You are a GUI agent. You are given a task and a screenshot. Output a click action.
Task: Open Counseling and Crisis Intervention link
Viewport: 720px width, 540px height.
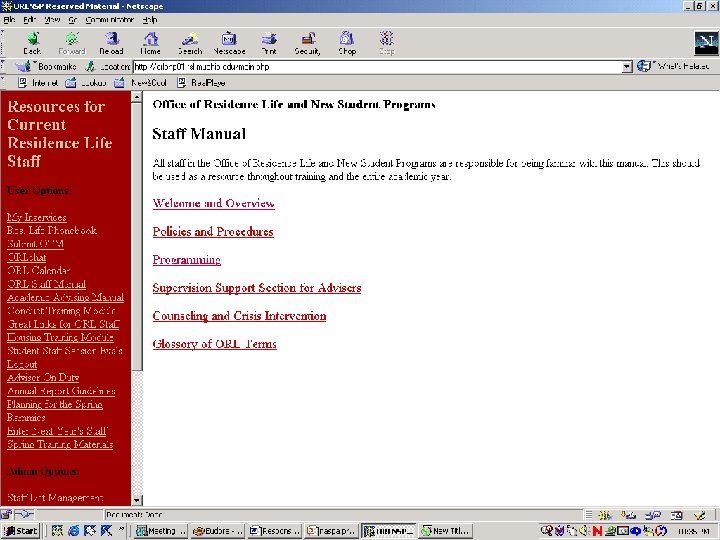tap(239, 316)
